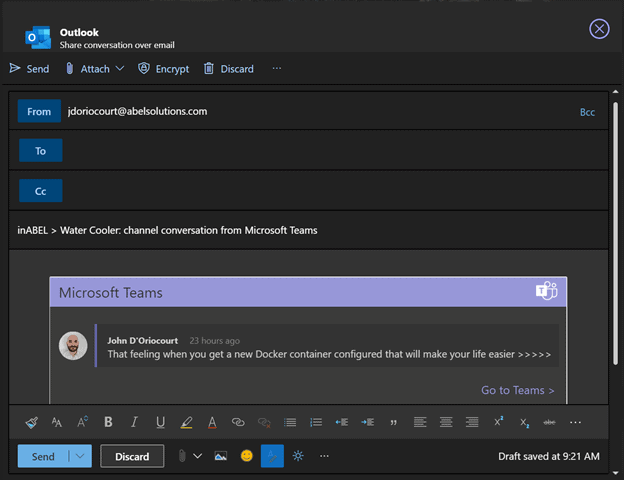
Task: Click the Encrypt shield option
Action: [x=164, y=69]
